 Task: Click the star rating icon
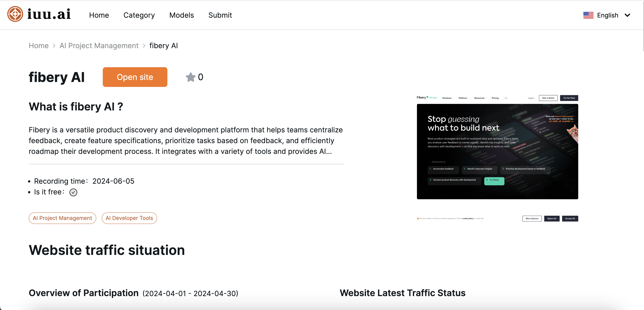click(191, 77)
